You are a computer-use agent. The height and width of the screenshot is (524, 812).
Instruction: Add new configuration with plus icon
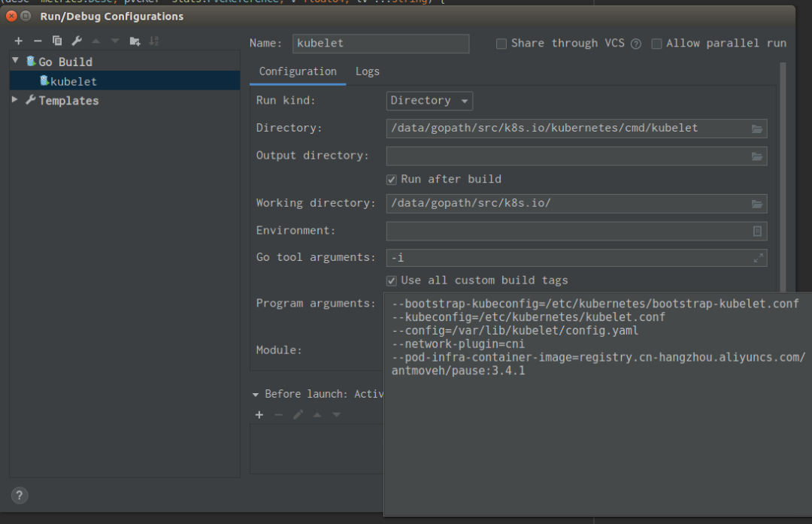coord(19,41)
